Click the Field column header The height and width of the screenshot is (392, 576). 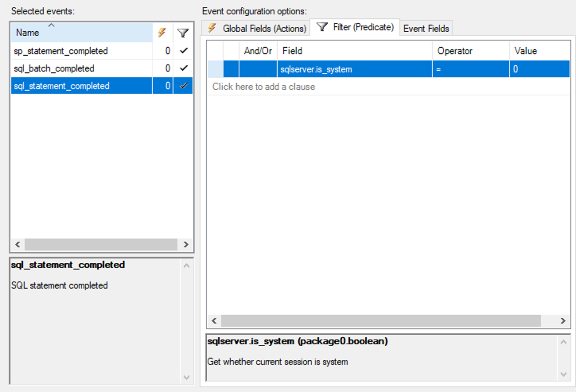click(354, 51)
